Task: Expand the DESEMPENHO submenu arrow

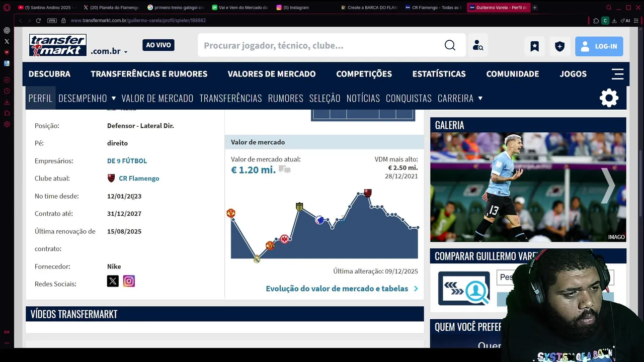Action: pyautogui.click(x=113, y=98)
